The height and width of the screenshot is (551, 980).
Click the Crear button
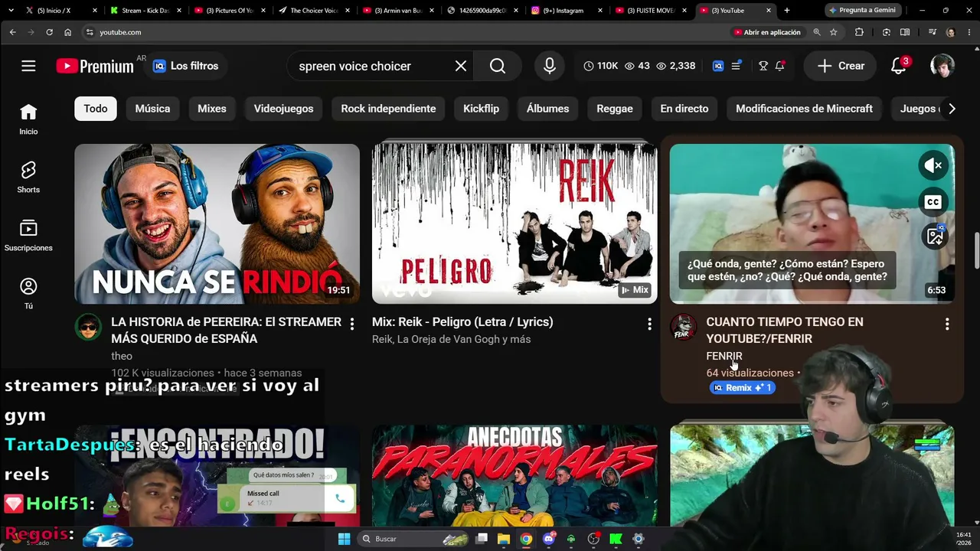click(x=841, y=66)
